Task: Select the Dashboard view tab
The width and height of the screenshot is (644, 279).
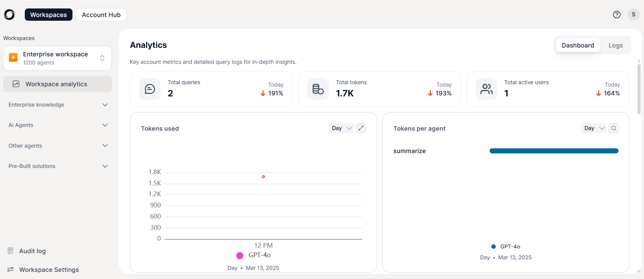Action: pos(578,45)
